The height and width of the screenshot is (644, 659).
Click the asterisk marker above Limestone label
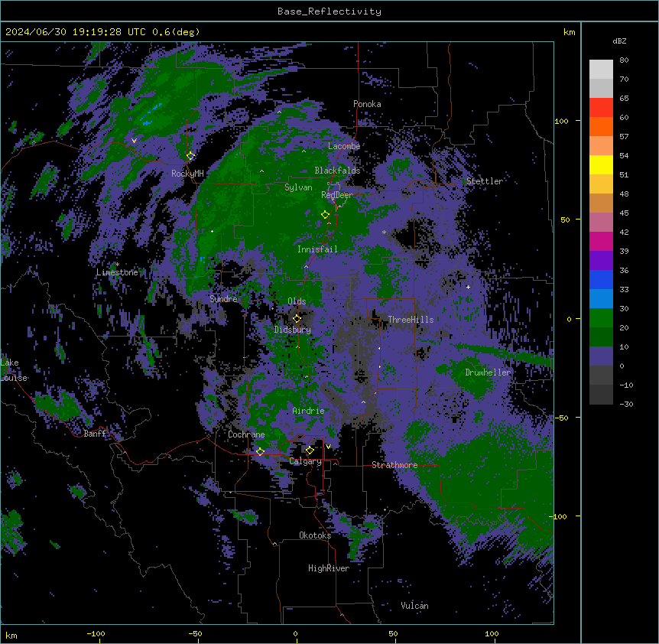click(117, 265)
